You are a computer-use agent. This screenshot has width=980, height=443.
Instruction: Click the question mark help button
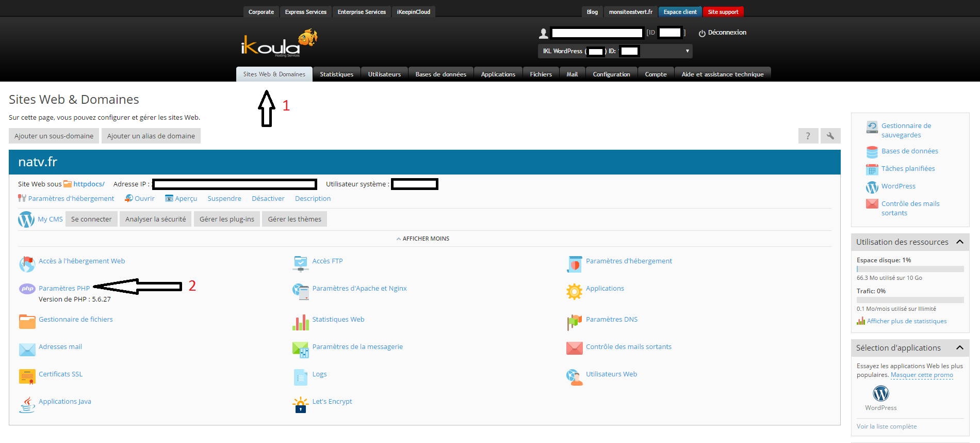pyautogui.click(x=808, y=136)
